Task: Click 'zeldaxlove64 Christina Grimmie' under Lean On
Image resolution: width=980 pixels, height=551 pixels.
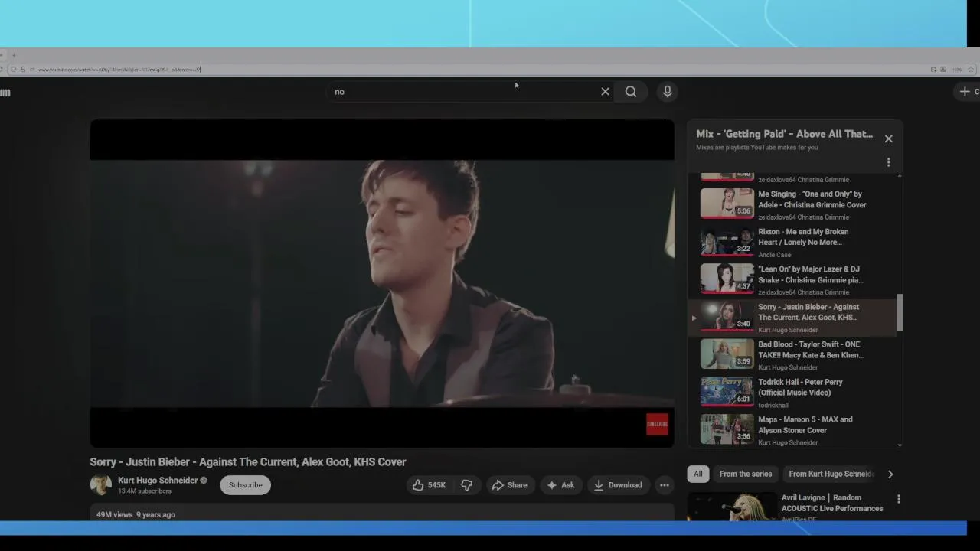Action: point(803,292)
